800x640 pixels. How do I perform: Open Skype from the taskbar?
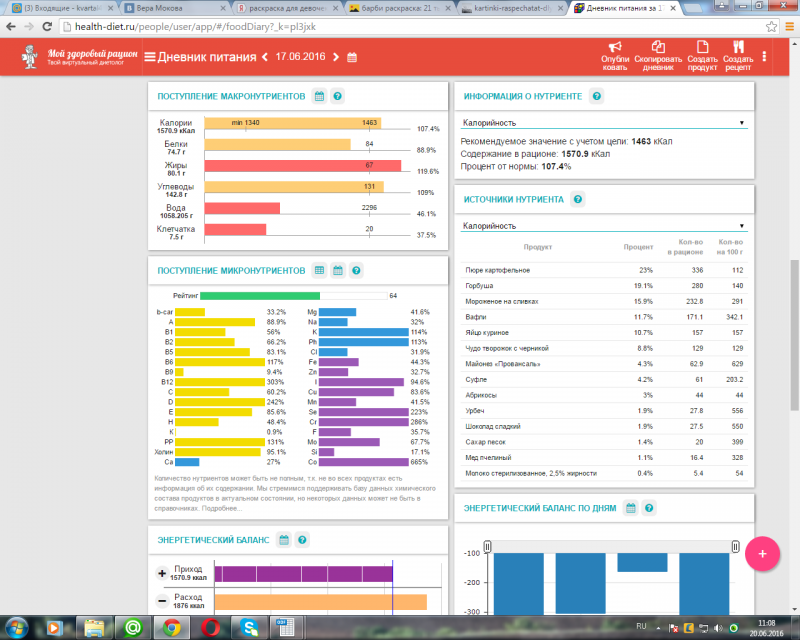pyautogui.click(x=249, y=627)
